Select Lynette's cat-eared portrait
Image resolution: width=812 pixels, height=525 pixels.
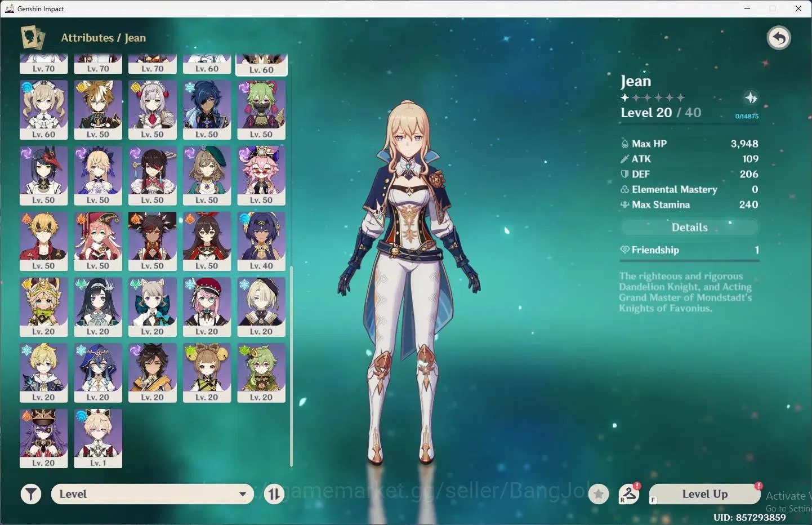(x=152, y=307)
